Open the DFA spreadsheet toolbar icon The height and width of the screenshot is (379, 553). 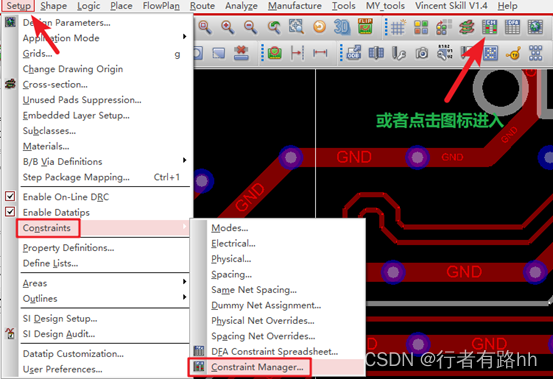[512, 27]
